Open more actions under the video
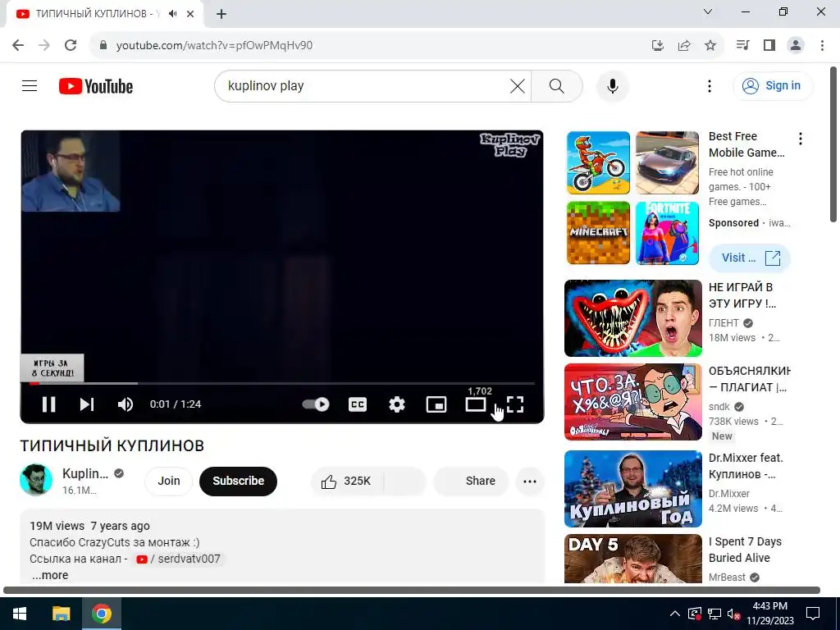This screenshot has width=840, height=630. tap(530, 481)
